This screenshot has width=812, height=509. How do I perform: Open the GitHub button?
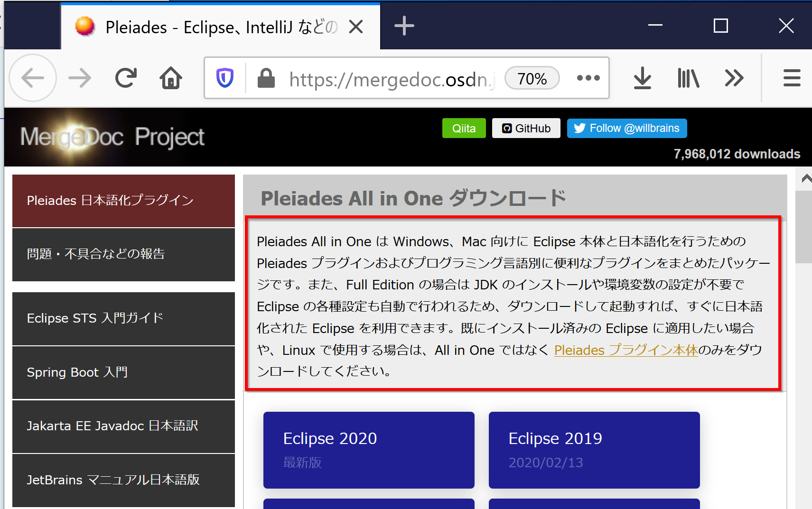tap(526, 128)
